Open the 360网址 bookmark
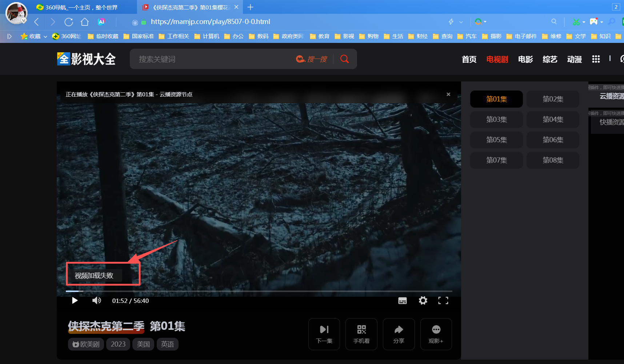Viewport: 624px width, 364px height. (x=67, y=36)
